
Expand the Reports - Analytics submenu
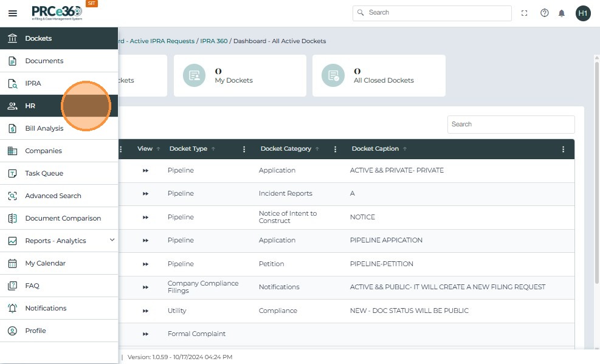(x=112, y=241)
